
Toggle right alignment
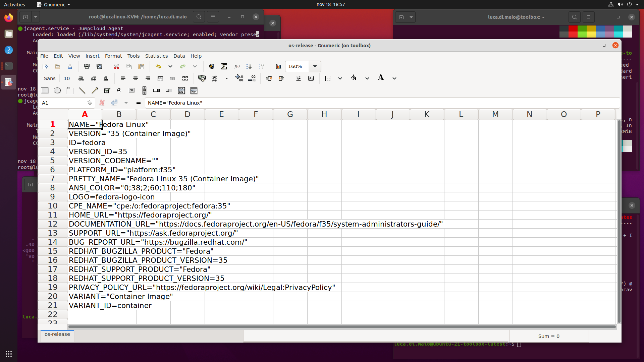148,78
